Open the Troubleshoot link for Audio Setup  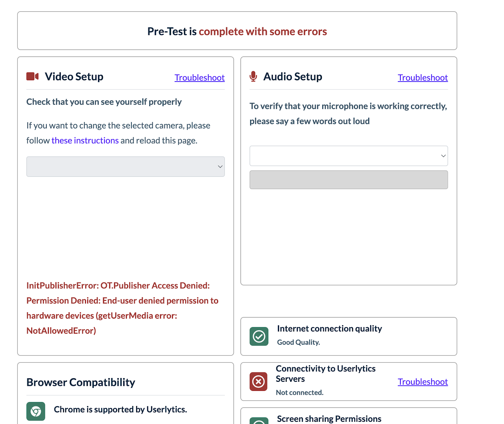(422, 77)
